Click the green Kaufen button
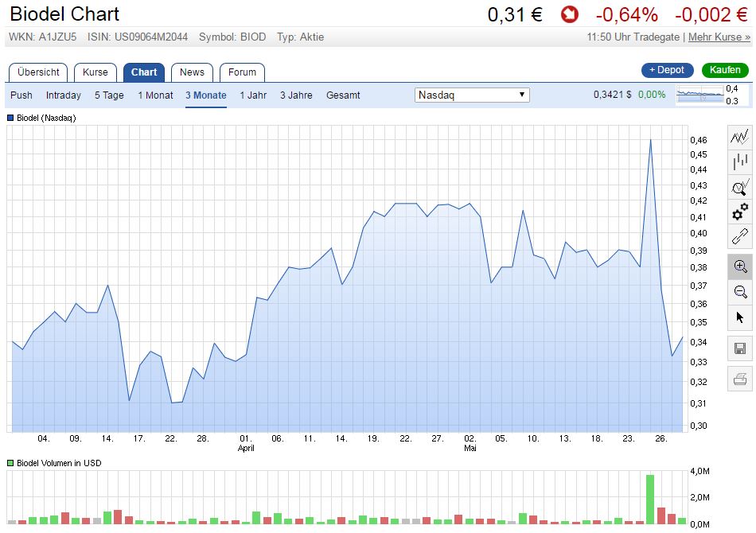 point(725,70)
